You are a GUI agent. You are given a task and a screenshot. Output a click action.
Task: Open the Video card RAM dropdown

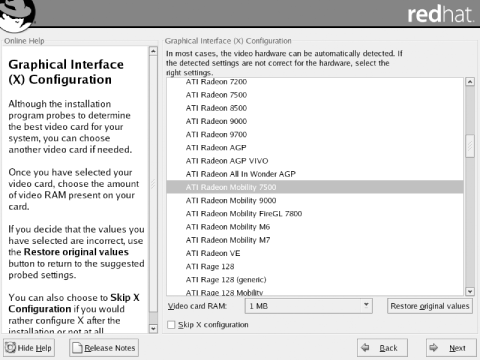(309, 306)
